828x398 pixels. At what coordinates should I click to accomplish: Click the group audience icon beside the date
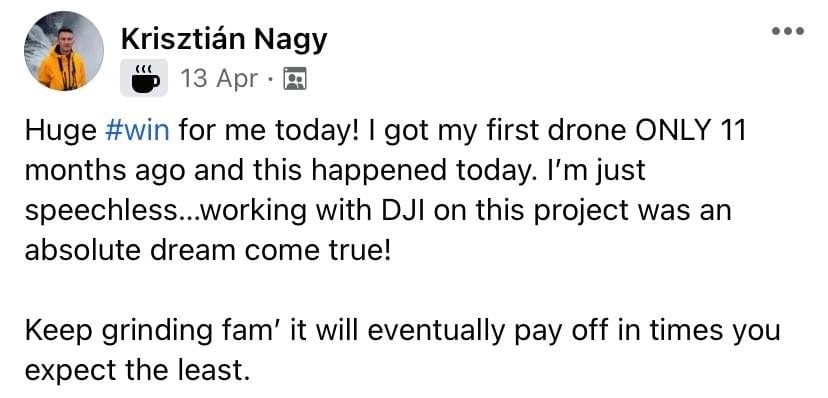pos(295,79)
